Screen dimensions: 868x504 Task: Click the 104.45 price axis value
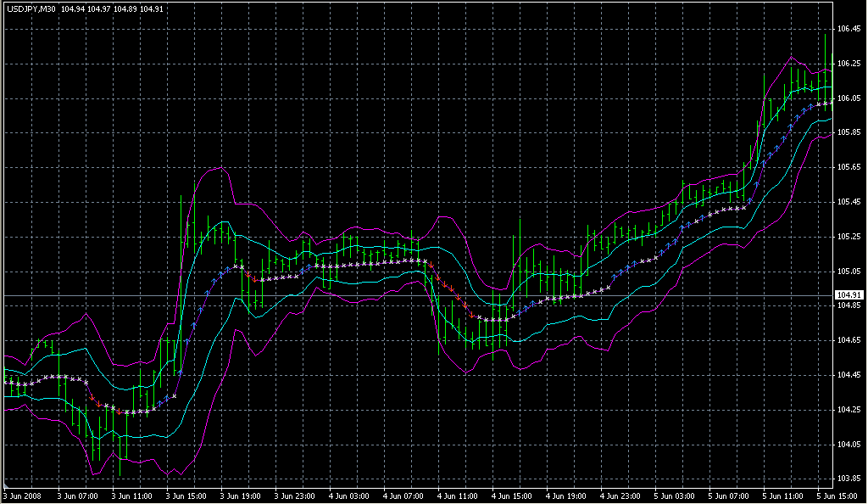[x=849, y=375]
